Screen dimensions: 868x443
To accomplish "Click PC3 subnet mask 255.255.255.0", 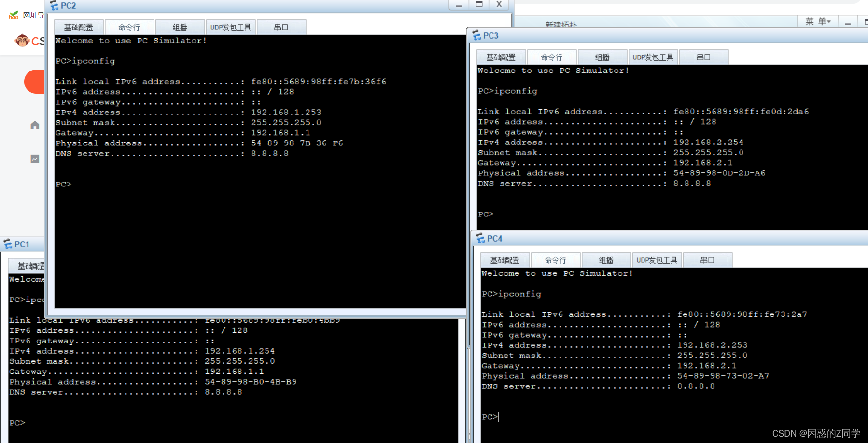I will click(x=709, y=152).
